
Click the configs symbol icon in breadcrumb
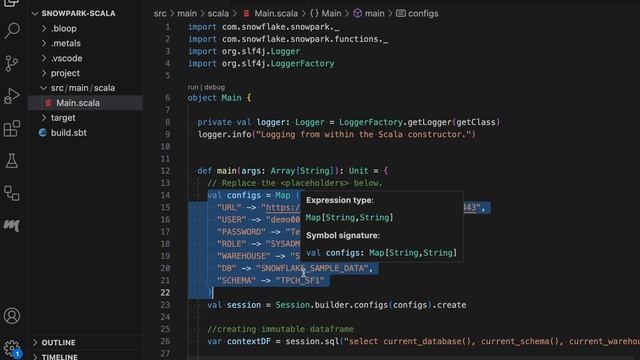tap(401, 13)
